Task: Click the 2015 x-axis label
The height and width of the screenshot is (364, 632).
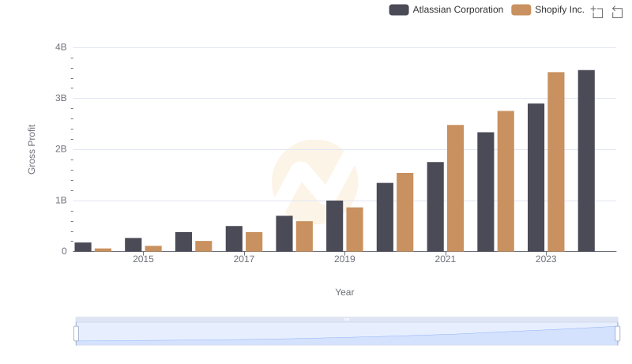Action: tap(143, 259)
